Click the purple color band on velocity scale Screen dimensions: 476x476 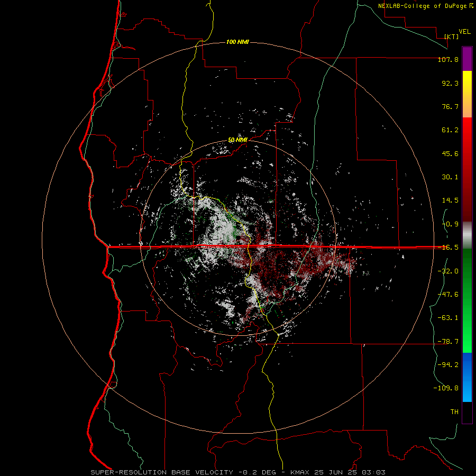click(x=467, y=59)
